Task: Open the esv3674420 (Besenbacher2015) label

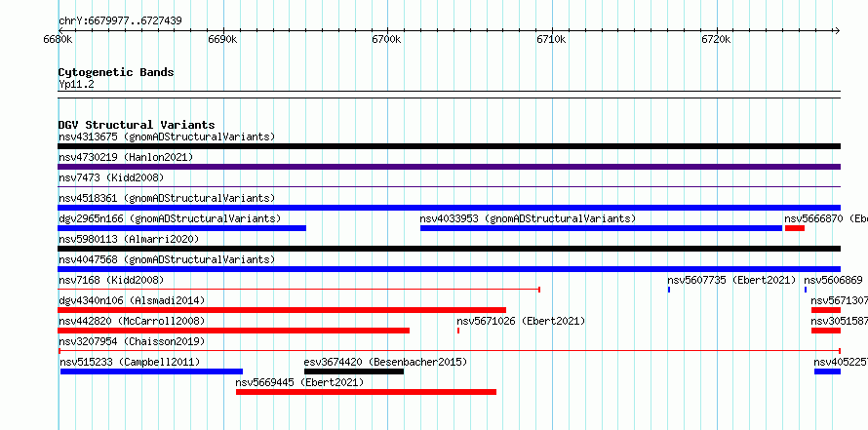Action: (385, 362)
